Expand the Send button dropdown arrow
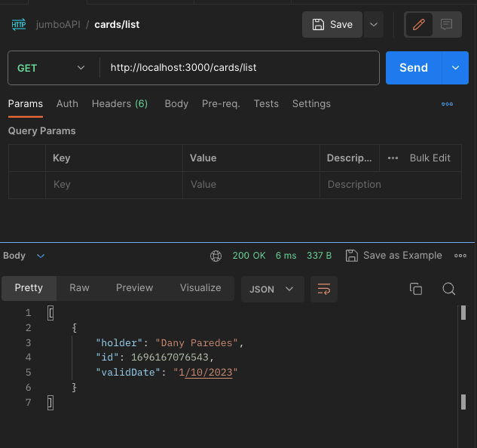The image size is (477, 448). [x=455, y=68]
